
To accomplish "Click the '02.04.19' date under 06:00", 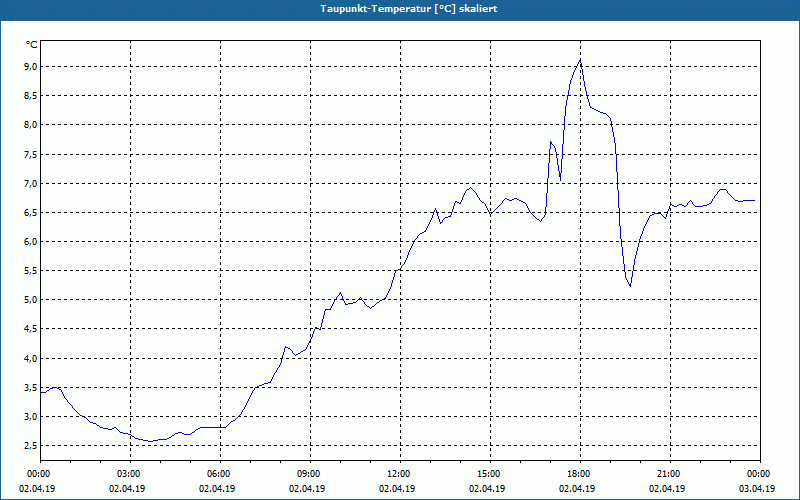I will click(218, 488).
